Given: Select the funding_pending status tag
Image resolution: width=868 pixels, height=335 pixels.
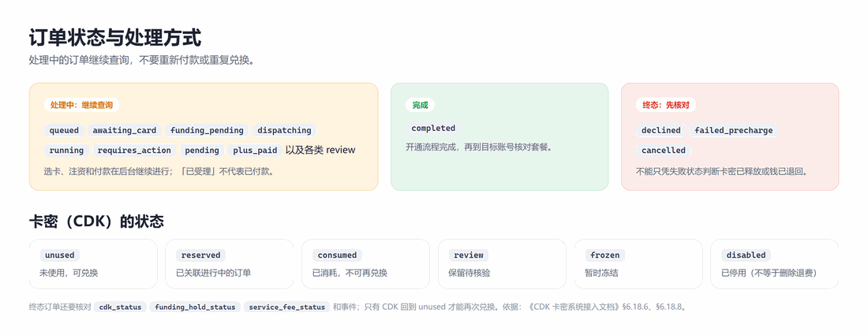Looking at the screenshot, I should click(207, 131).
